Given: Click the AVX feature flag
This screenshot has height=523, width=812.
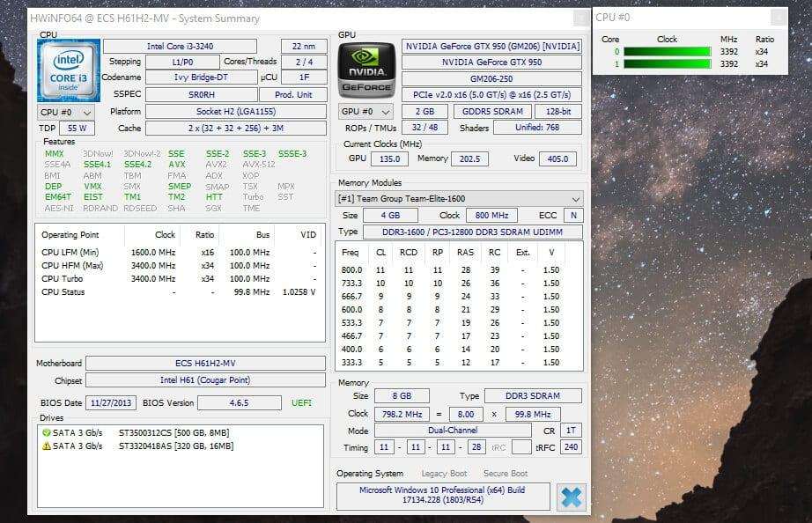Looking at the screenshot, I should click(177, 164).
